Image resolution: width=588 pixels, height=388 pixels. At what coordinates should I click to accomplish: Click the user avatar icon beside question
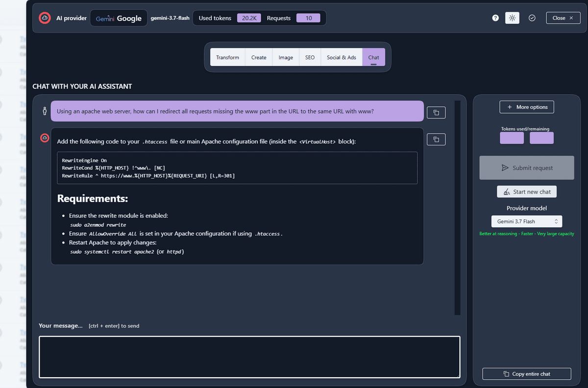[45, 111]
